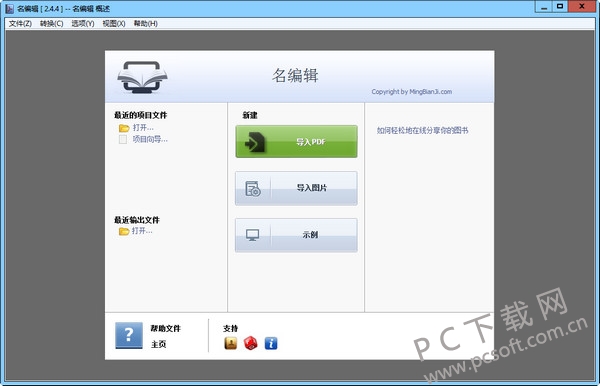Click the app icon in the title bar
600x386 pixels.
click(10, 8)
